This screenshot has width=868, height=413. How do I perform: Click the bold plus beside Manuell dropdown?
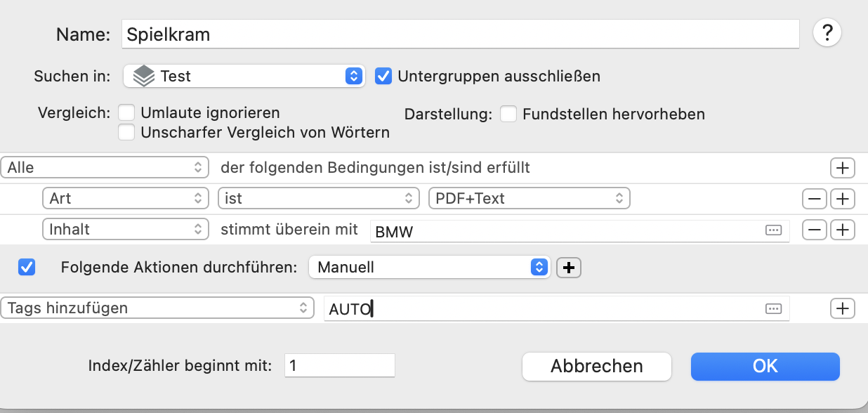pyautogui.click(x=569, y=267)
